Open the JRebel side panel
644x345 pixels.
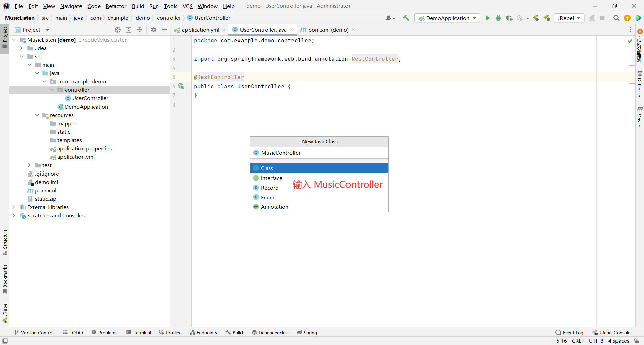point(5,313)
